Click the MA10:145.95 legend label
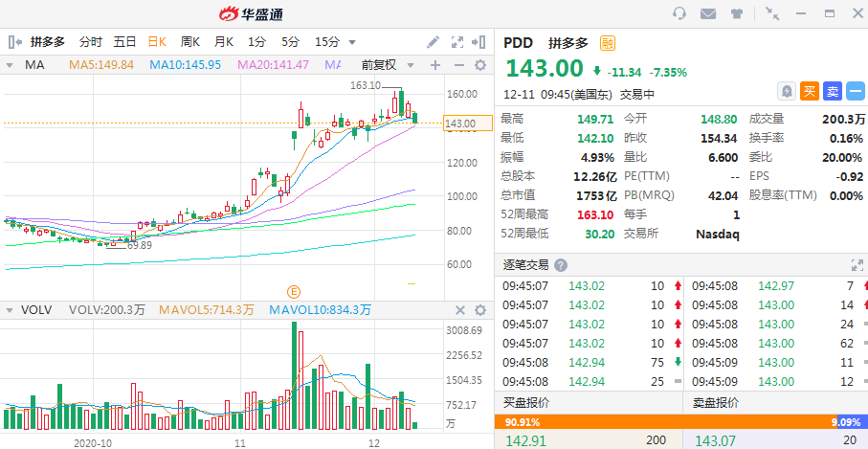This screenshot has height=449, width=868. click(x=185, y=65)
